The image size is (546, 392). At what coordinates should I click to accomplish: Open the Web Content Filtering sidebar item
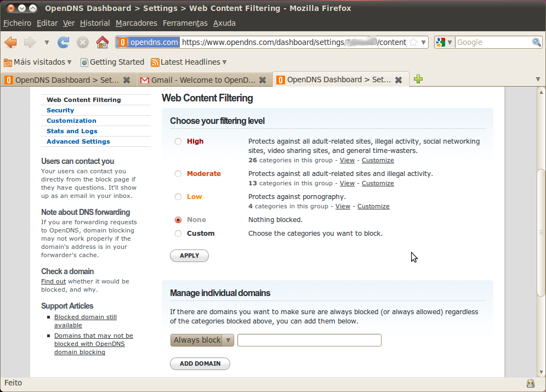83,100
